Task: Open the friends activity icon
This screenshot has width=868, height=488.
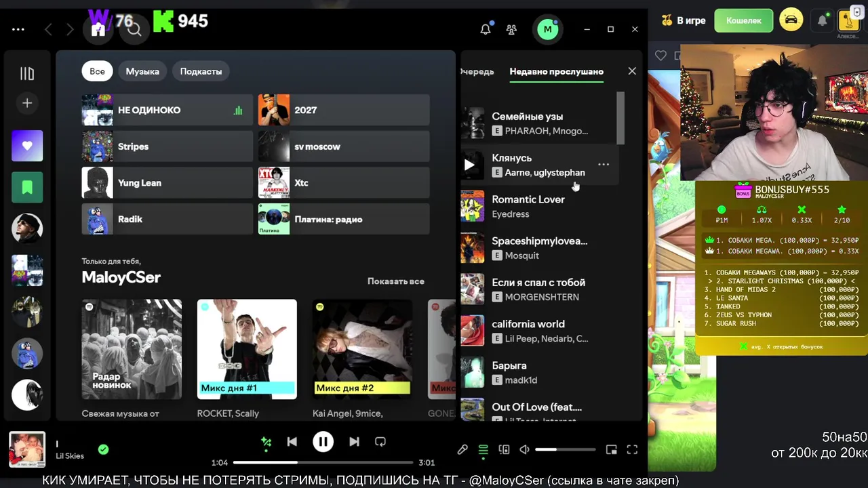Action: [x=511, y=29]
